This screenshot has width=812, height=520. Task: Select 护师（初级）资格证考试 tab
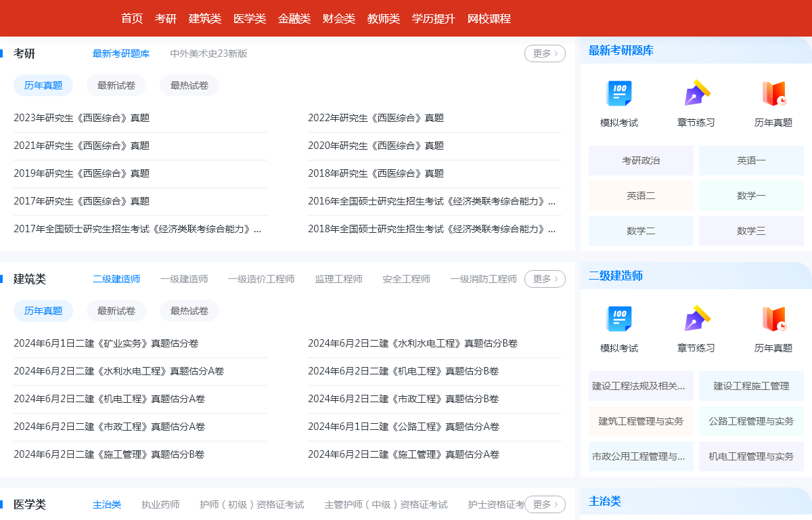pos(252,504)
